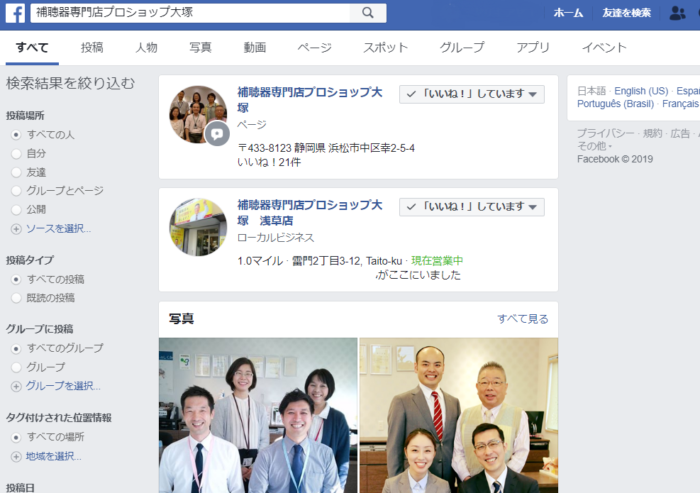Screen dimensions: 700x493
Task: Switch language to Português (Brasil)
Action: (615, 104)
